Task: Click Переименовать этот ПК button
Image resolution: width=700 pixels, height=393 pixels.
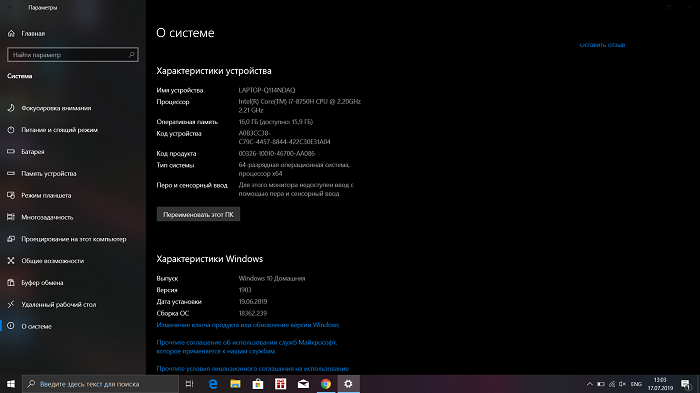Action: click(198, 214)
